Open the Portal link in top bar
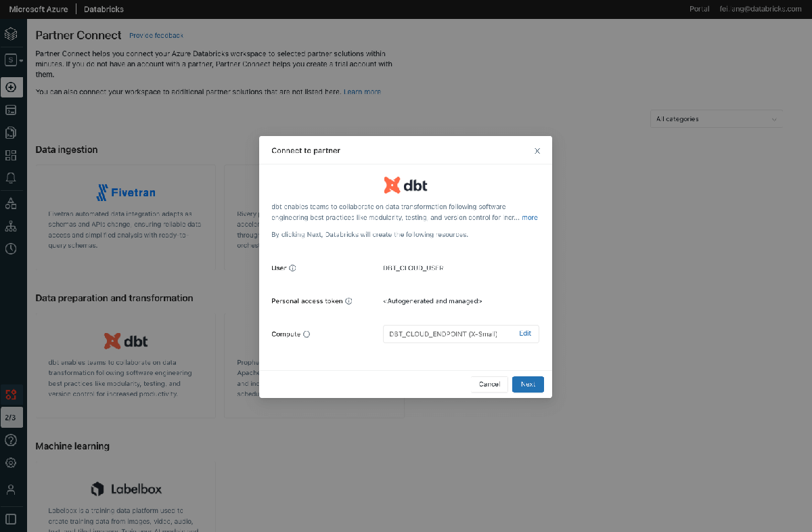The image size is (812, 532). pos(699,9)
